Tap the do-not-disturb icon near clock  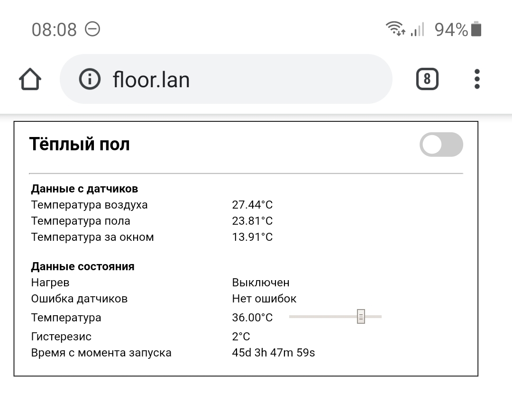click(x=92, y=29)
